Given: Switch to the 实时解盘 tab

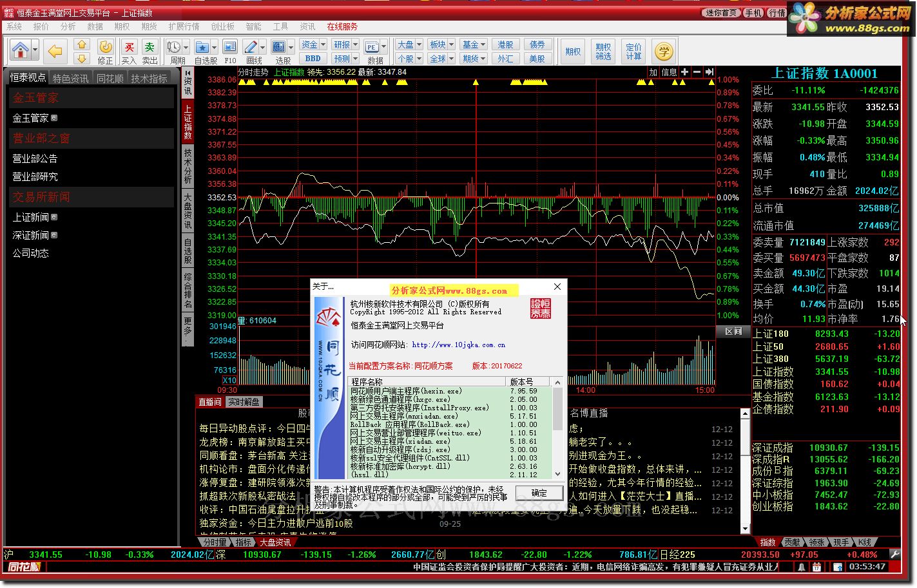Looking at the screenshot, I should [x=244, y=402].
